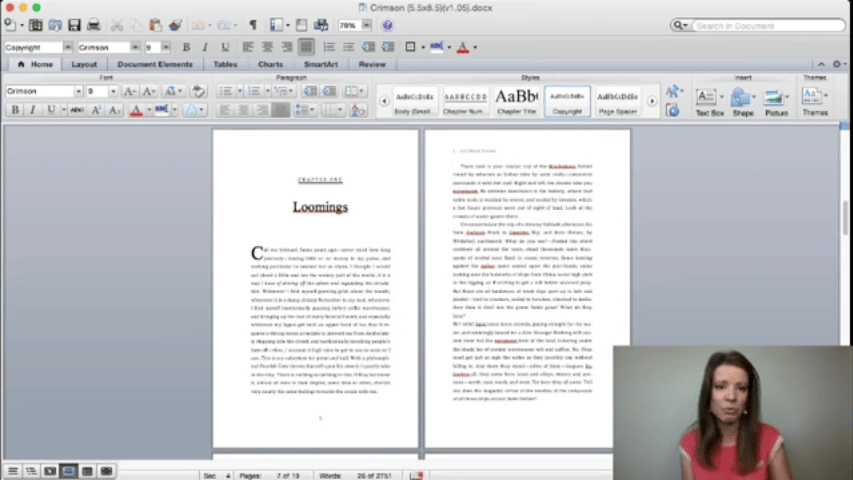
Task: Click the Format Painter paintbrush icon
Action: [x=176, y=25]
